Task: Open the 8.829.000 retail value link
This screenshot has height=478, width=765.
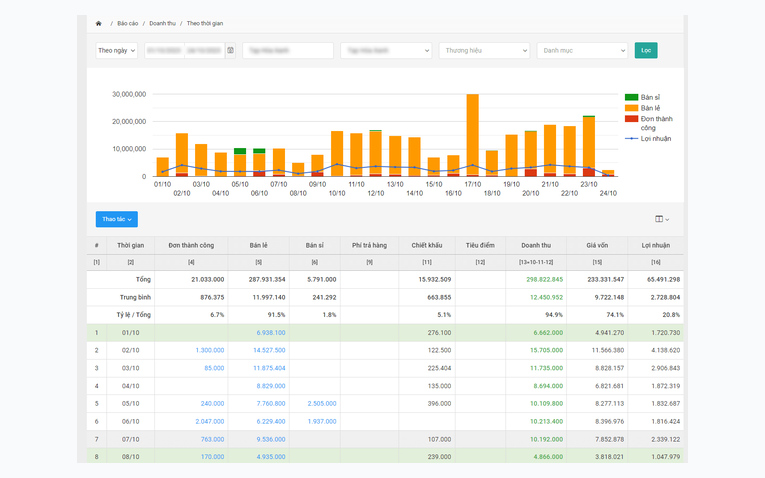Action: 271,386
